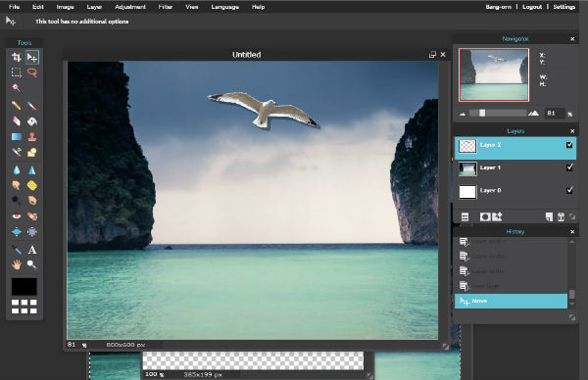
Task: Select the Lasso tool
Action: [x=32, y=71]
